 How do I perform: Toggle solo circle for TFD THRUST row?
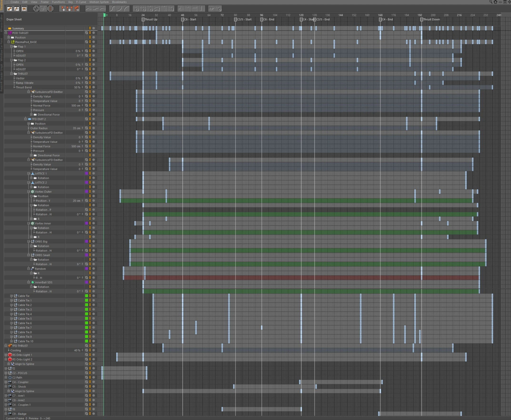94,346
